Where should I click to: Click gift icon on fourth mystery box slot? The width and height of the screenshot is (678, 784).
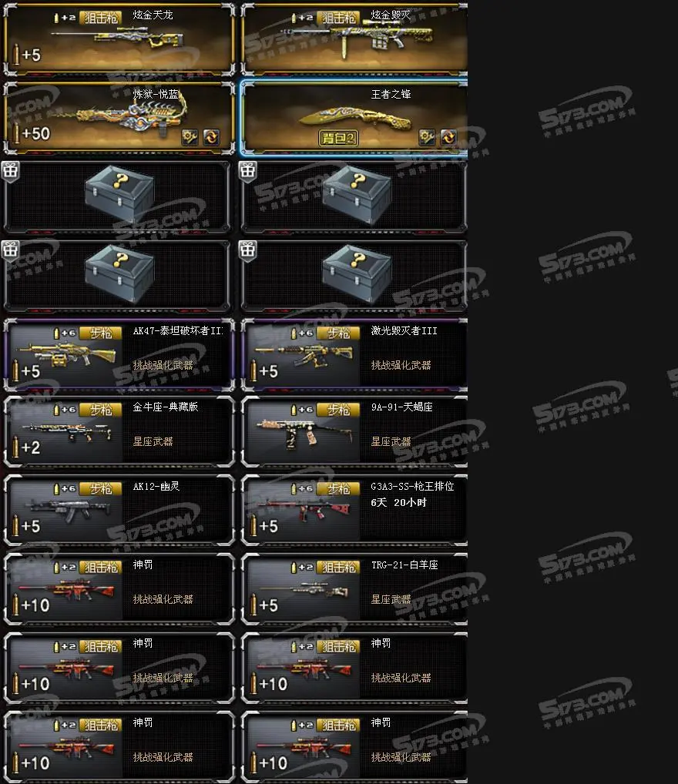coord(247,250)
